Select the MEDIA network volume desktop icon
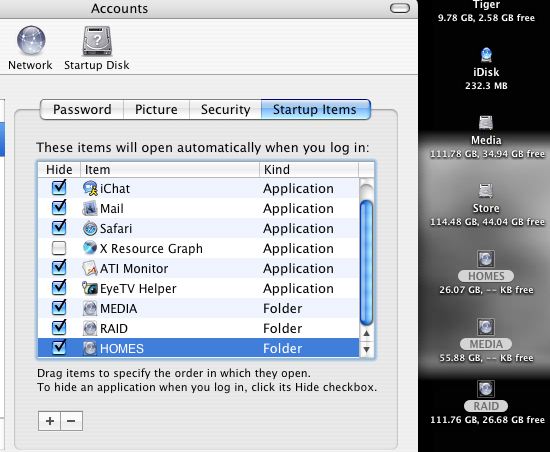Image resolution: width=550 pixels, height=452 pixels. pyautogui.click(x=486, y=327)
